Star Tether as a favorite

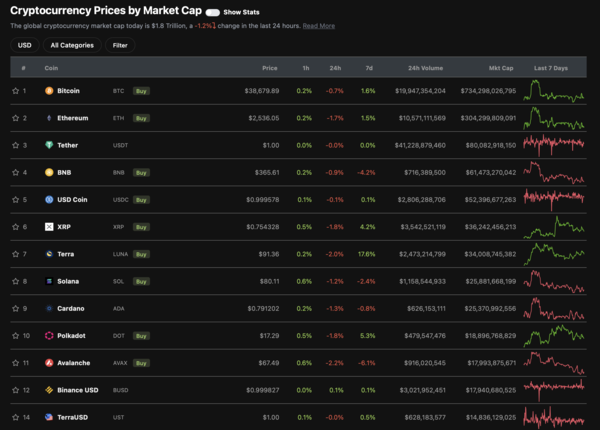[15, 145]
